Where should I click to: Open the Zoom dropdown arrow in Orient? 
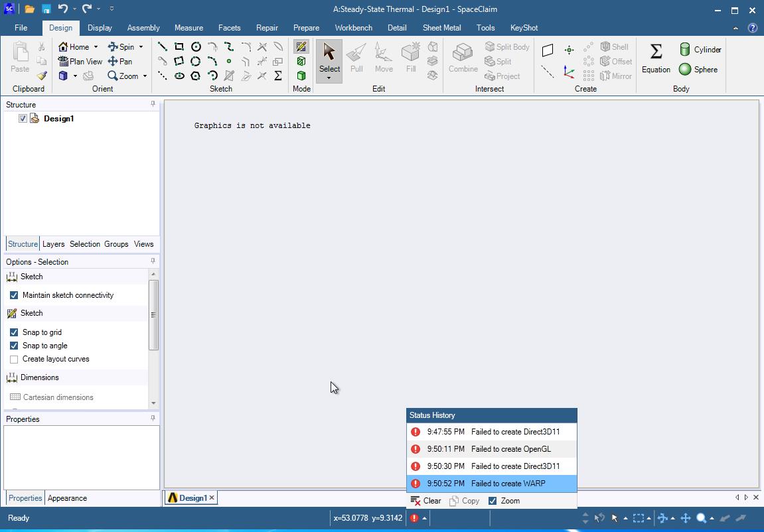[145, 76]
